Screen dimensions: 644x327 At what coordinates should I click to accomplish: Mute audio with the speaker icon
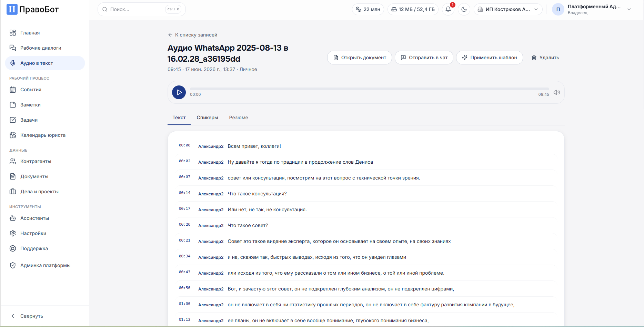[556, 92]
